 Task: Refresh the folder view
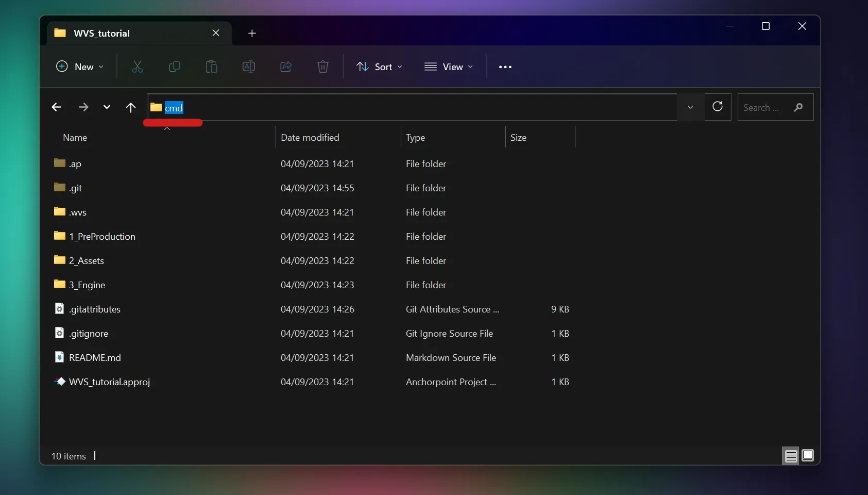click(x=718, y=107)
